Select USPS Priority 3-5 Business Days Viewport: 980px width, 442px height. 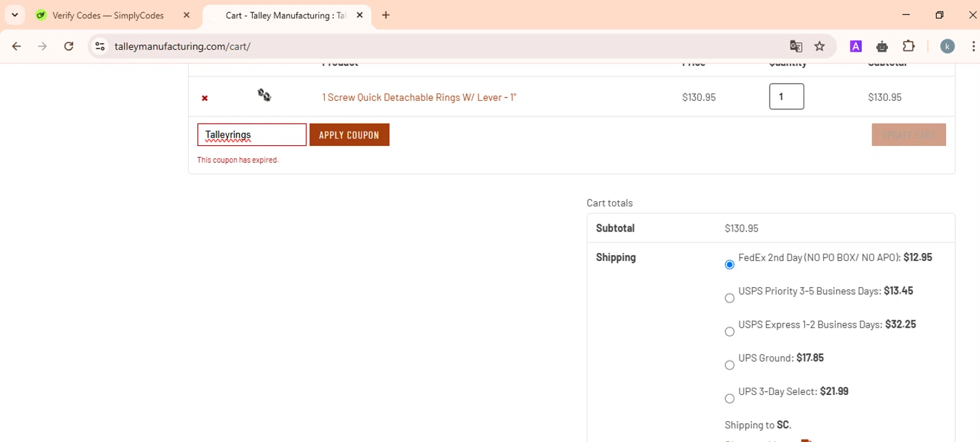(x=730, y=298)
